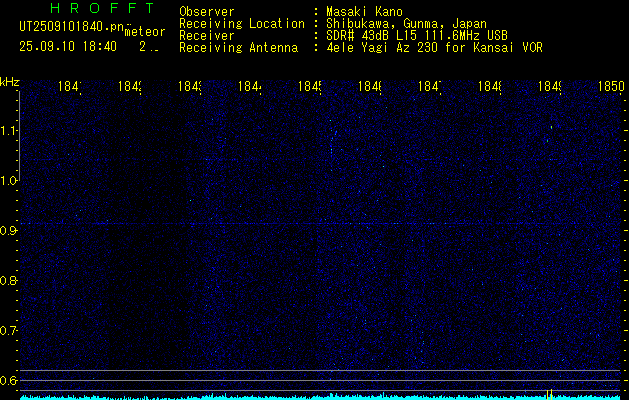Select the observer name Masaki Kano
Image resolution: width=629 pixels, height=400 pixels.
pyautogui.click(x=364, y=12)
